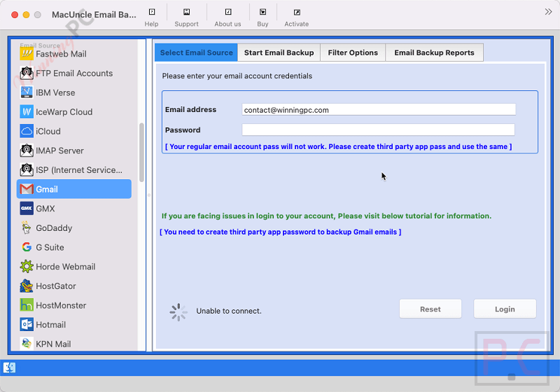Click the Buy toolbar icon
The height and width of the screenshot is (392, 560).
(x=262, y=12)
